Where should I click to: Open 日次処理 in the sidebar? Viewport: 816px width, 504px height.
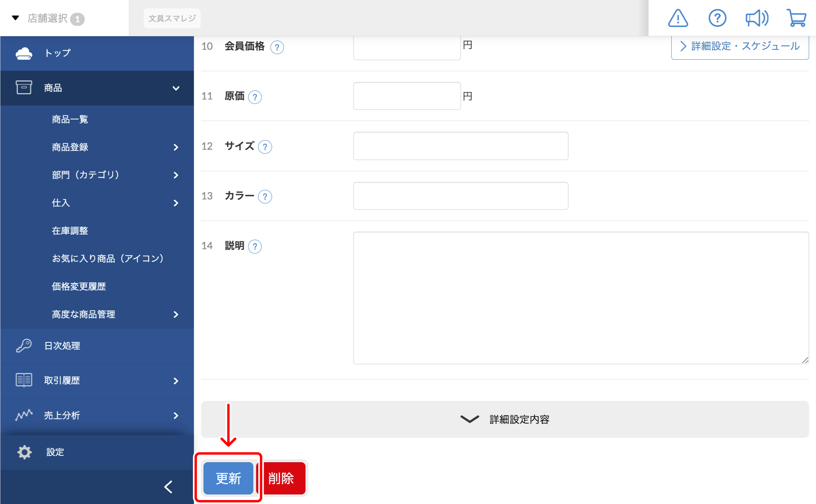[x=97, y=346]
